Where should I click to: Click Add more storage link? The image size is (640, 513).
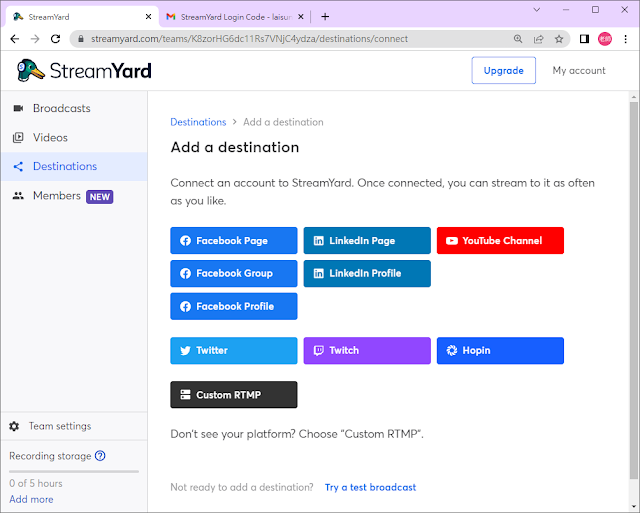pos(31,499)
